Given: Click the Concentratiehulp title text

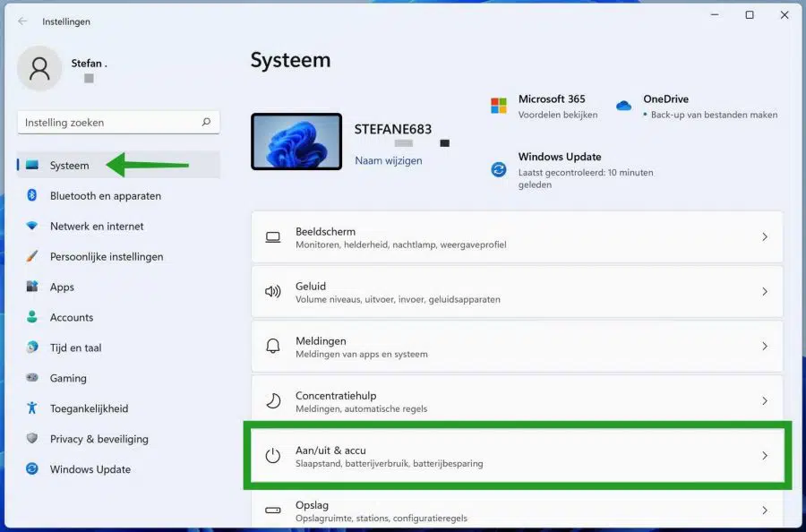Looking at the screenshot, I should (336, 395).
